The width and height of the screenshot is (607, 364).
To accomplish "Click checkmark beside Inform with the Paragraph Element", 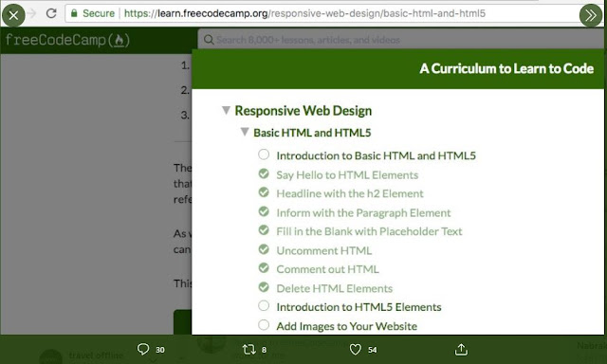I will pyautogui.click(x=264, y=212).
